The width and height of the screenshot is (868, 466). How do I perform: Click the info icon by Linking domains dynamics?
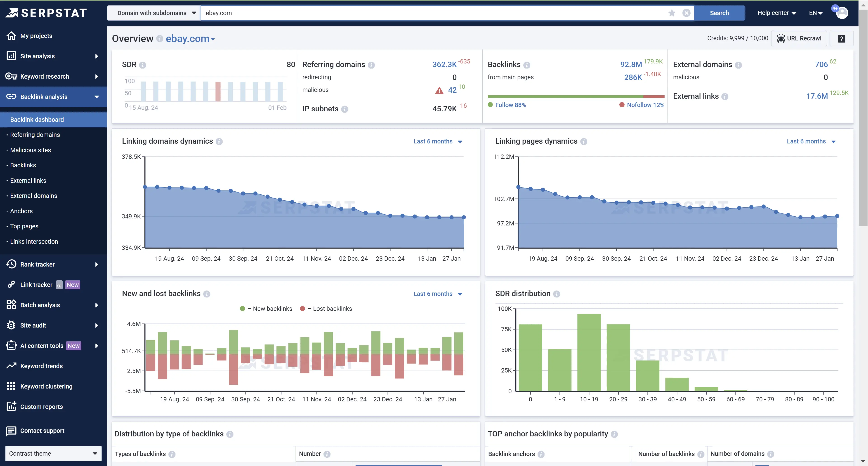[x=219, y=141]
